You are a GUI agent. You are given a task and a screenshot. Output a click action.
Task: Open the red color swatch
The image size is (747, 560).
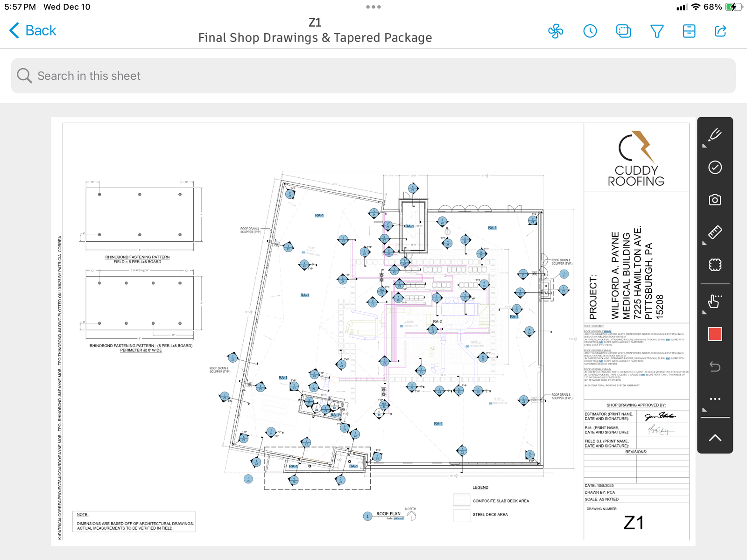(715, 334)
